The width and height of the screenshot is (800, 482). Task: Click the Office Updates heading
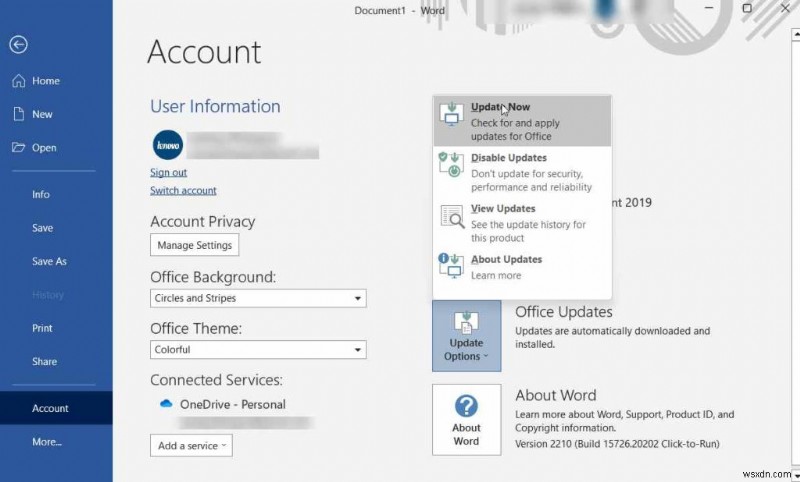(564, 312)
